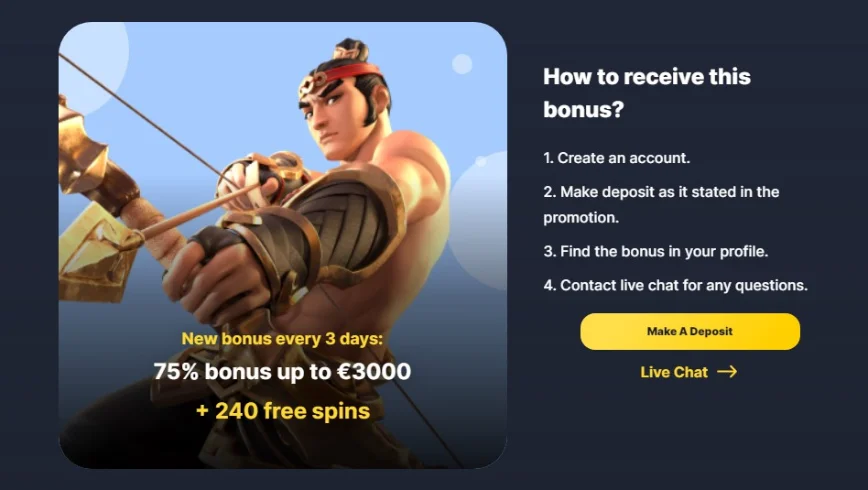
Task: Select step 2 'Make deposit' instruction text
Action: pos(661,204)
